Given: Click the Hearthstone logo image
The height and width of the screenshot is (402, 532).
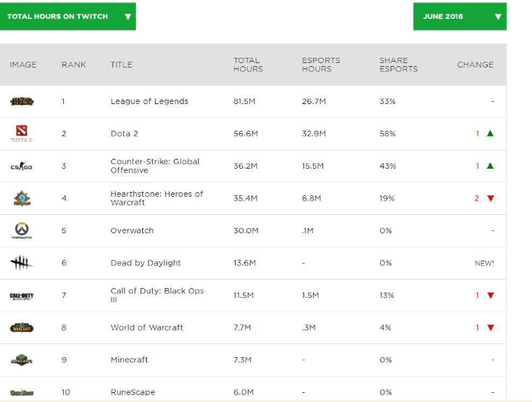Looking at the screenshot, I should (22, 198).
